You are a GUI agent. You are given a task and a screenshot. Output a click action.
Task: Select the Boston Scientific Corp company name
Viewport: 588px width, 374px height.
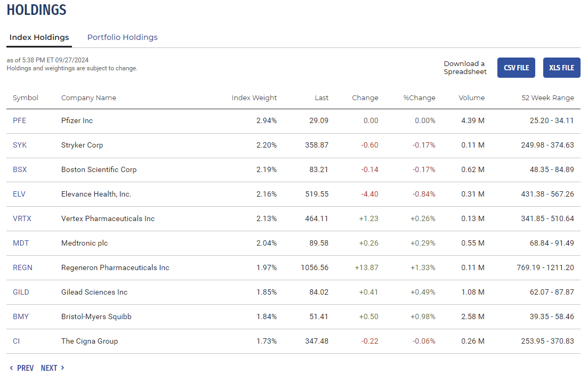click(x=99, y=169)
